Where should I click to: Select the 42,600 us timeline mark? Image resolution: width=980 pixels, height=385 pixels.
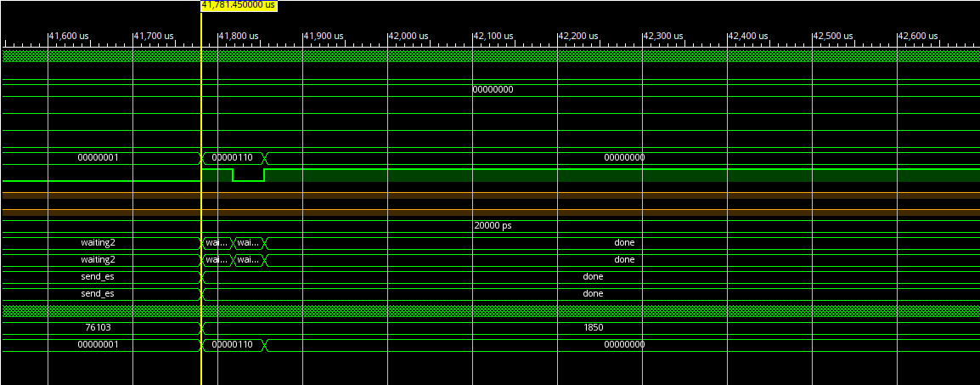pos(917,36)
